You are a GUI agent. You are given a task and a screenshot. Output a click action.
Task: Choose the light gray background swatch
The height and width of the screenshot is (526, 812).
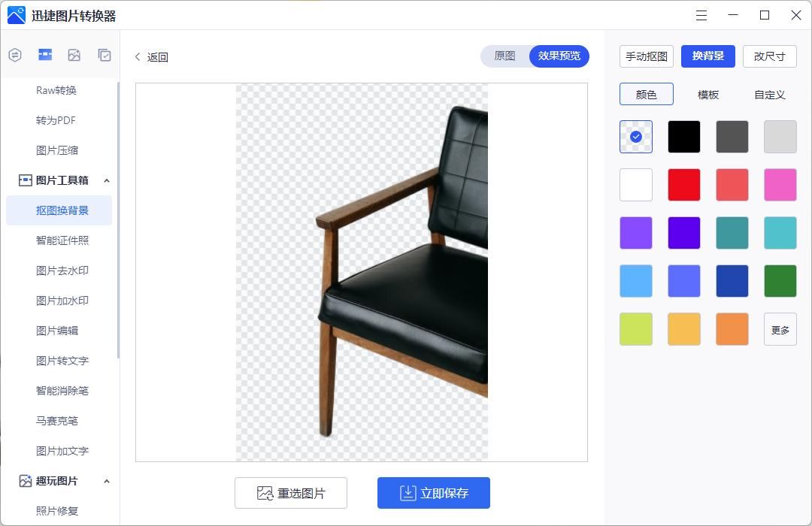pos(780,137)
